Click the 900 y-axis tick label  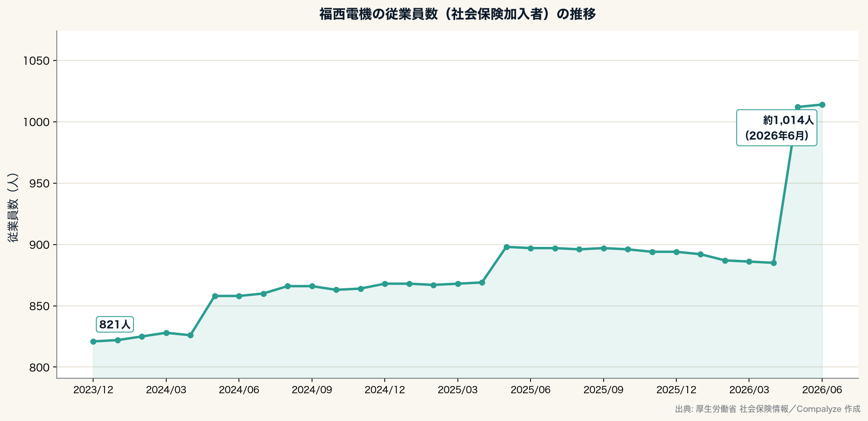click(40, 245)
